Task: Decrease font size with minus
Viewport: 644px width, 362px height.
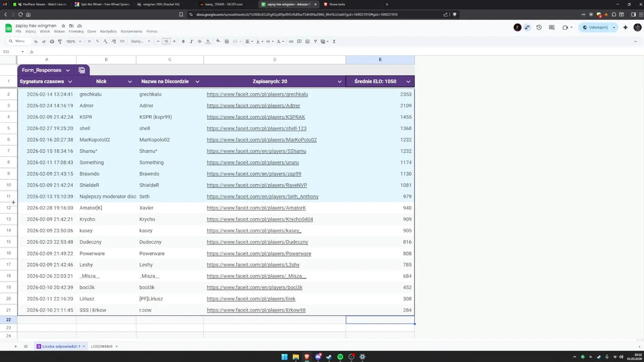Action: click(x=158, y=41)
